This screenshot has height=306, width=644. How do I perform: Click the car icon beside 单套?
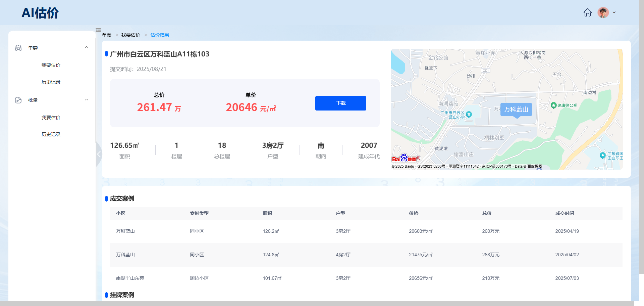(18, 48)
